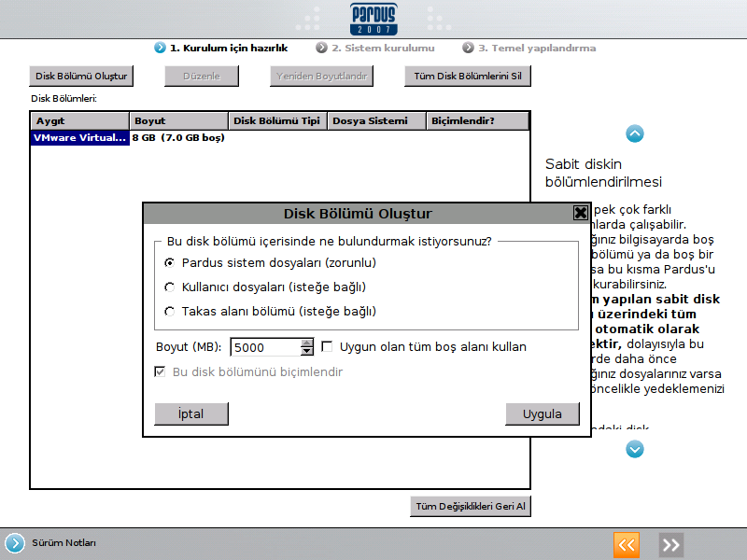Click the step 2 Sistem kurulumu arrow icon

pyautogui.click(x=321, y=48)
